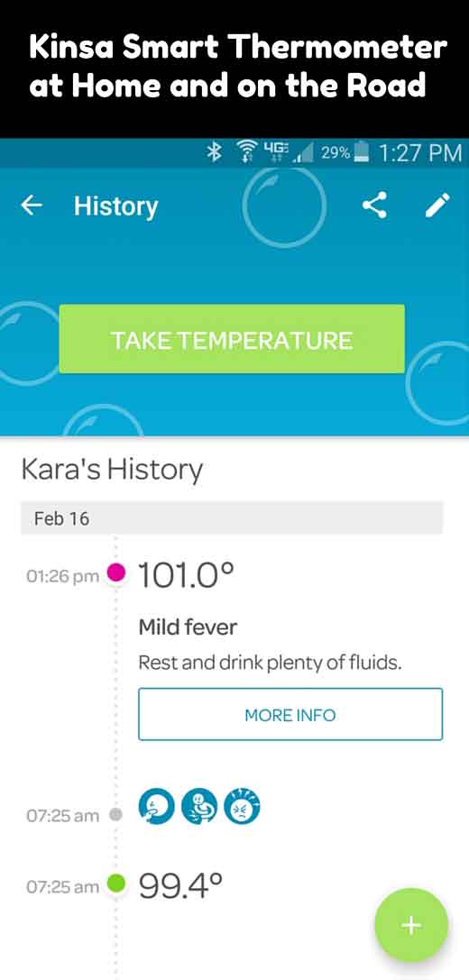Tap the back arrow next to History
The width and height of the screenshot is (469, 980).
pos(32,206)
